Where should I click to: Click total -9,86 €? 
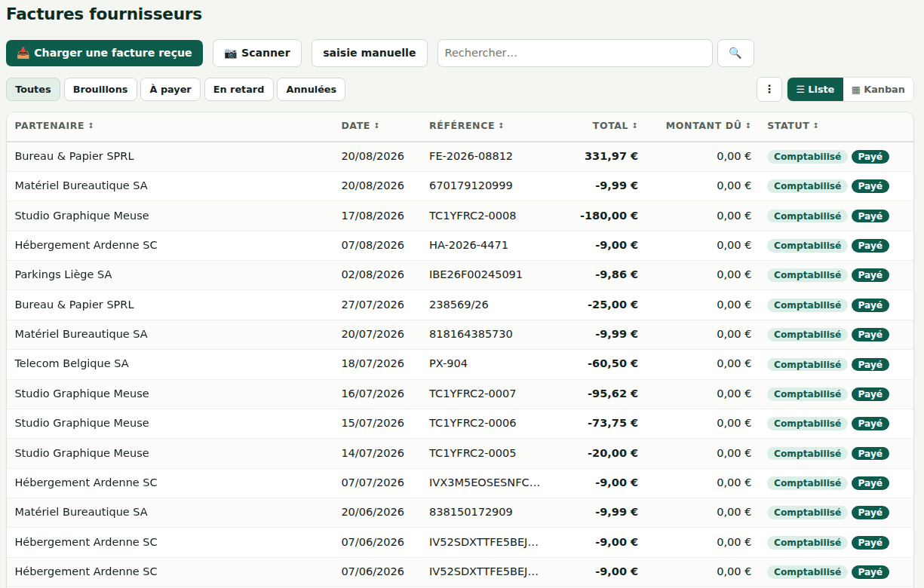coord(616,274)
